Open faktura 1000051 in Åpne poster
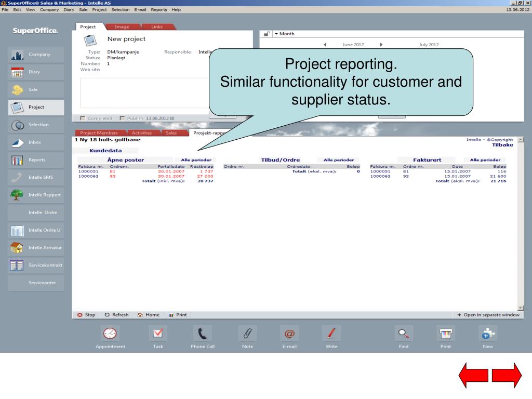 point(88,171)
